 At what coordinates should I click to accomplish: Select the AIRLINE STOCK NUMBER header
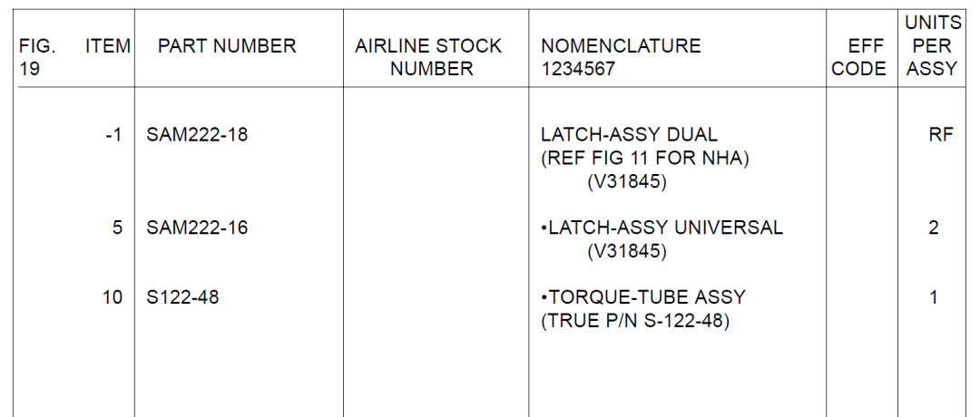(x=428, y=57)
